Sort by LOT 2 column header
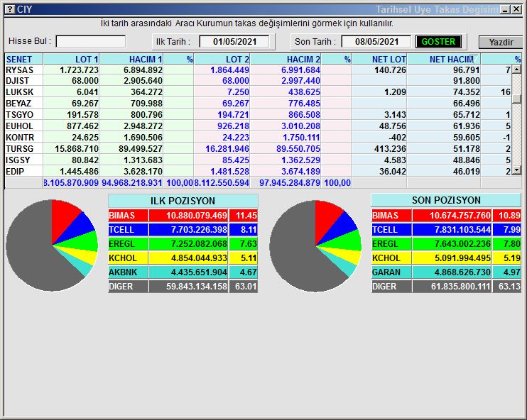The image size is (527, 420). [x=222, y=59]
